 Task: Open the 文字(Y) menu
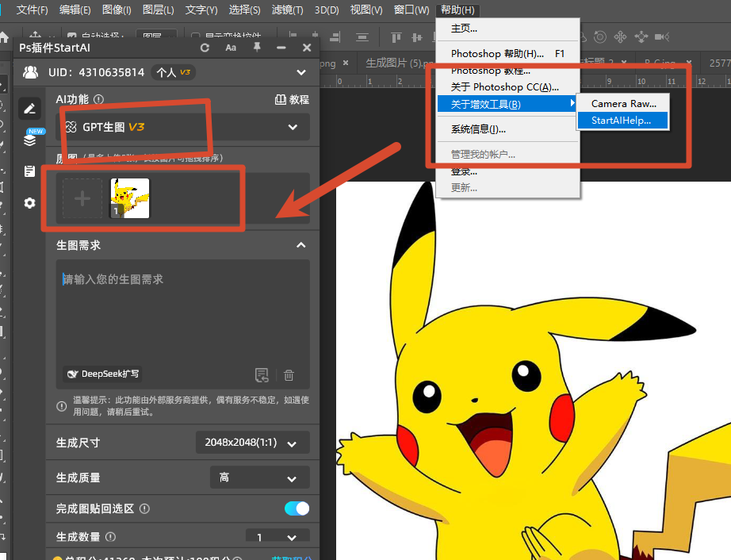pyautogui.click(x=201, y=10)
